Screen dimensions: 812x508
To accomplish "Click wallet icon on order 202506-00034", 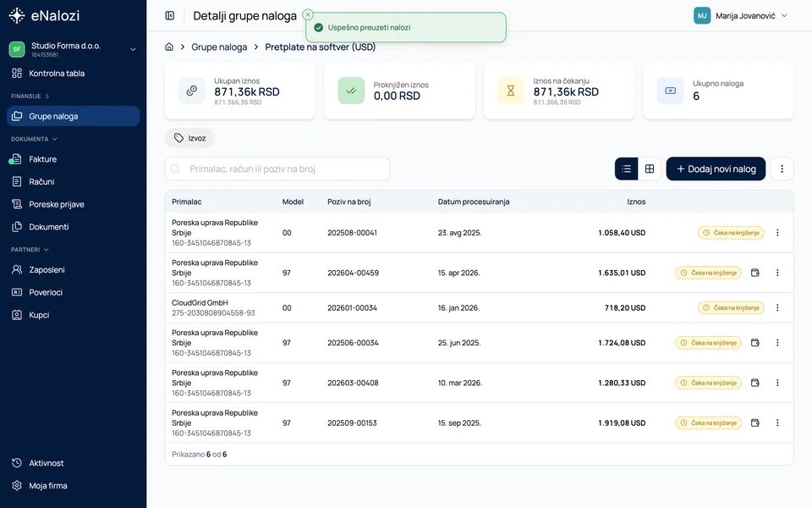I will coord(755,343).
